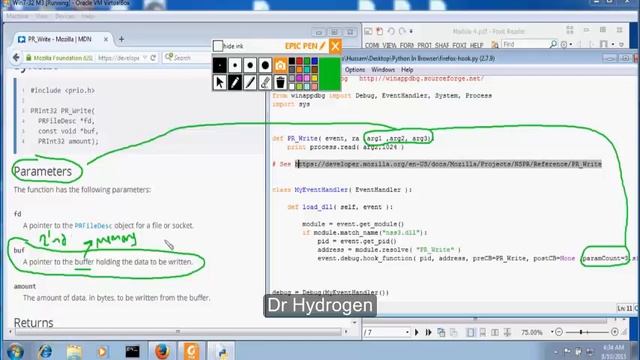The height and width of the screenshot is (360, 640).
Task: Select the PR_Write - Mozilla | MDN tab
Action: [60, 39]
